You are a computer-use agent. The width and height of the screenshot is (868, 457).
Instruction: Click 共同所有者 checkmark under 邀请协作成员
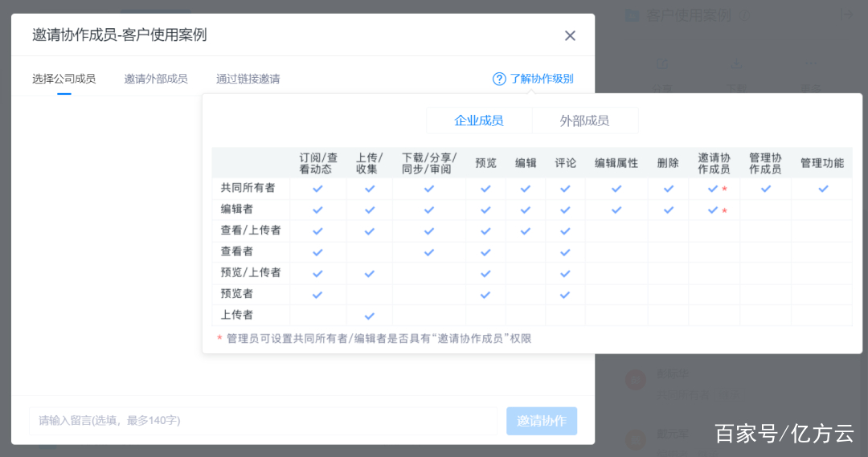[713, 189]
